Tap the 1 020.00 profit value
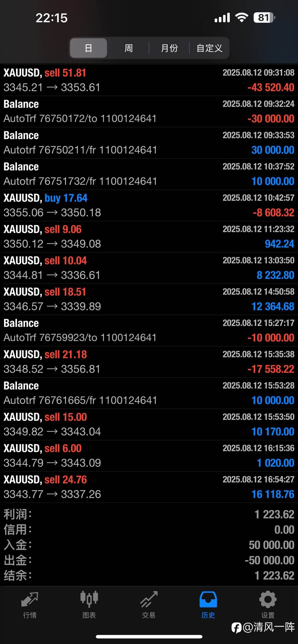Screen dimensions: 298x644 (x=275, y=463)
